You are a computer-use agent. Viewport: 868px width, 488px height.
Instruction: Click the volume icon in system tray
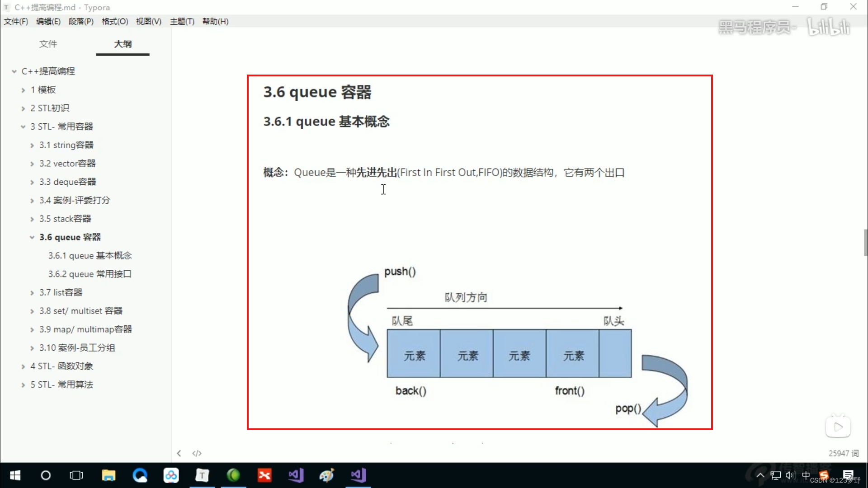tap(790, 475)
